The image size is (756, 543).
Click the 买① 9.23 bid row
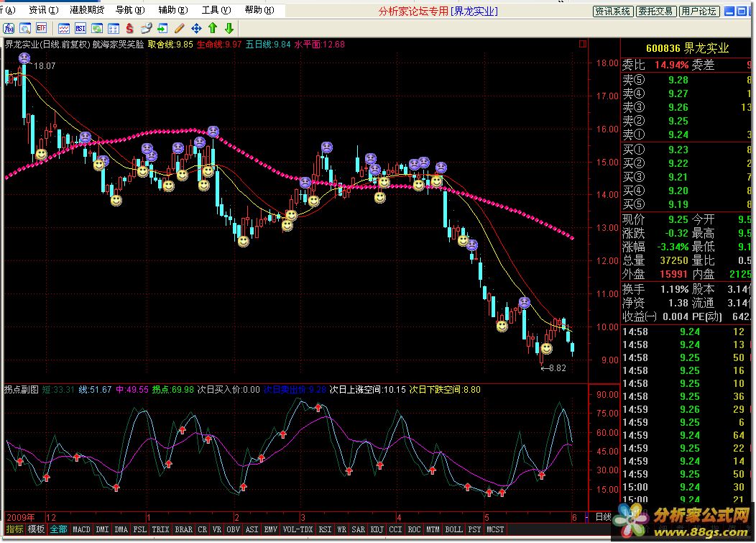point(686,150)
